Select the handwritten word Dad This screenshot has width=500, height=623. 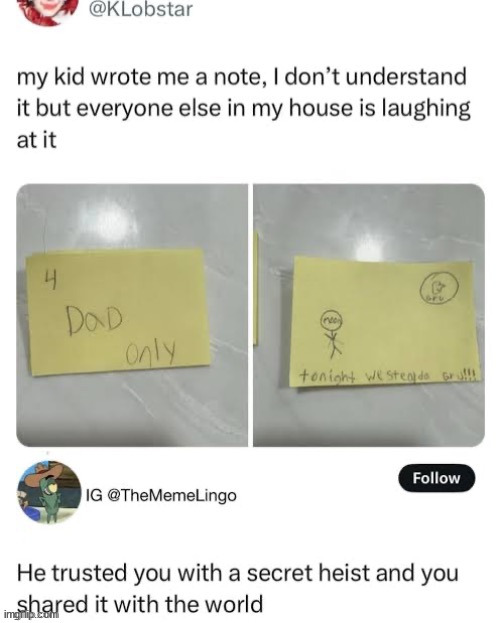click(95, 321)
